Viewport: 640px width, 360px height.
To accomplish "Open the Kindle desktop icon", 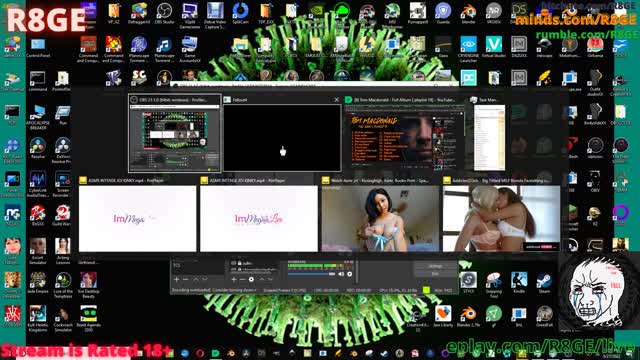I will pos(519,283).
